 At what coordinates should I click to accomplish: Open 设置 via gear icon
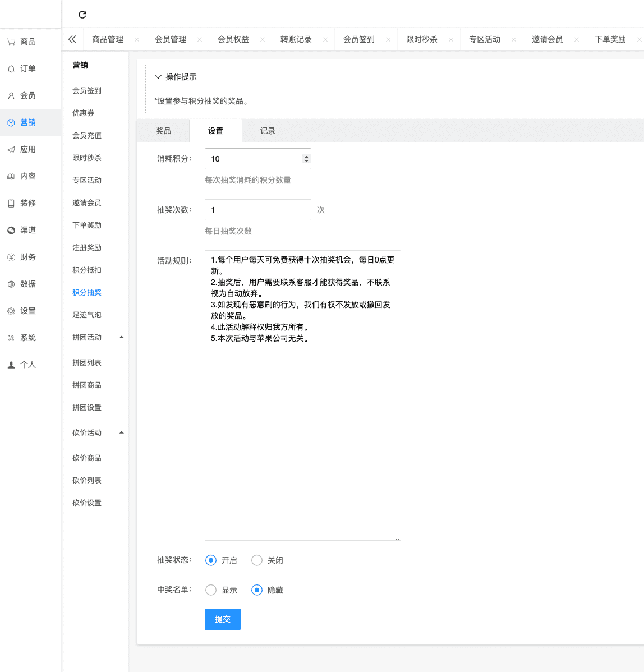pos(11,311)
